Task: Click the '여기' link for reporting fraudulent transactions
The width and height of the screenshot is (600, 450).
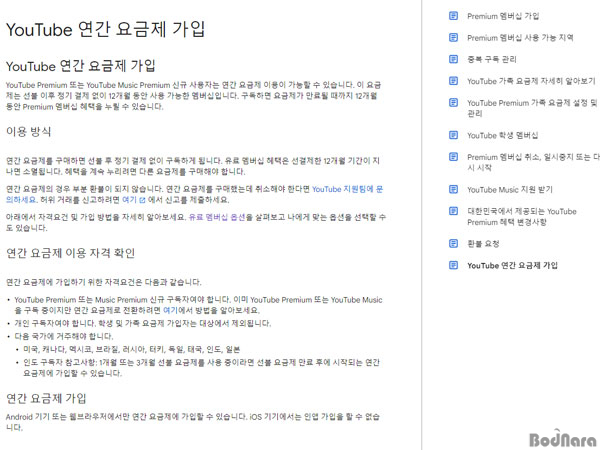Action: (x=129, y=200)
